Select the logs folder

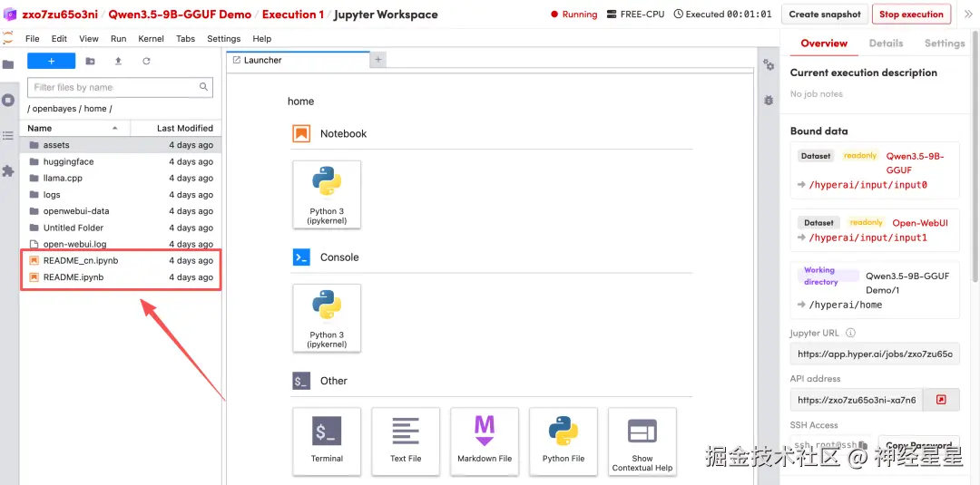(x=121, y=195)
